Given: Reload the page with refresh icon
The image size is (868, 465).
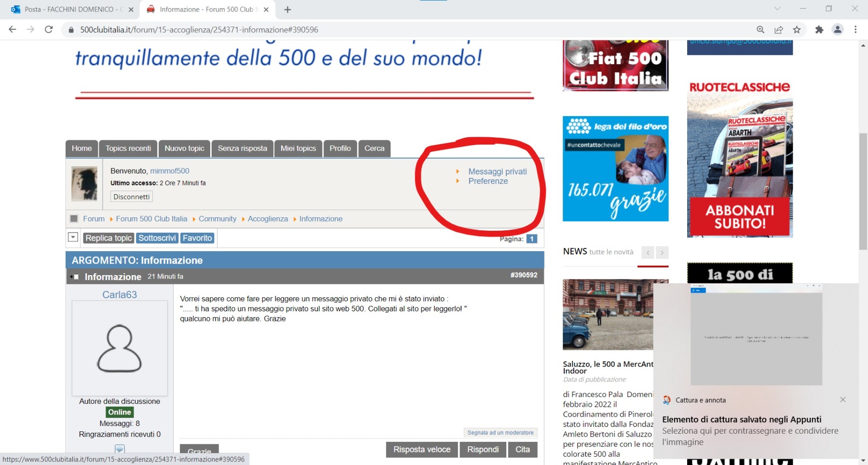Looking at the screenshot, I should (49, 29).
